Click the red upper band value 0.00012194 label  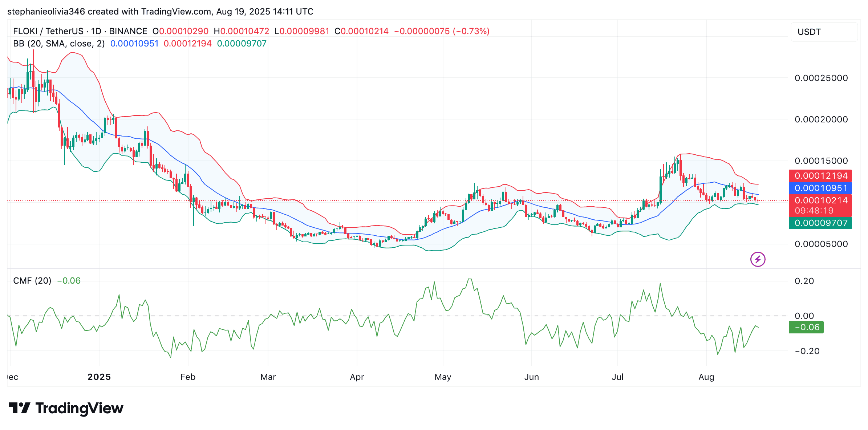point(820,176)
